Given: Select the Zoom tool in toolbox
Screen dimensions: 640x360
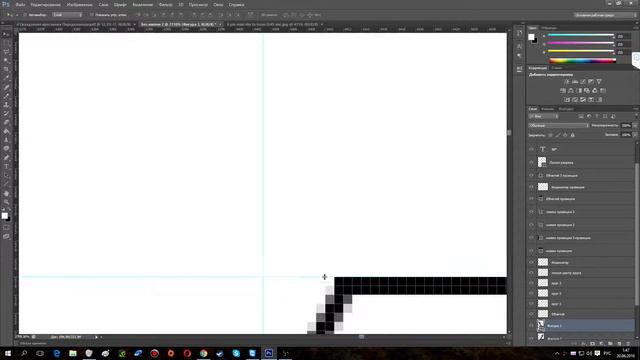Looking at the screenshot, I should point(6,202).
